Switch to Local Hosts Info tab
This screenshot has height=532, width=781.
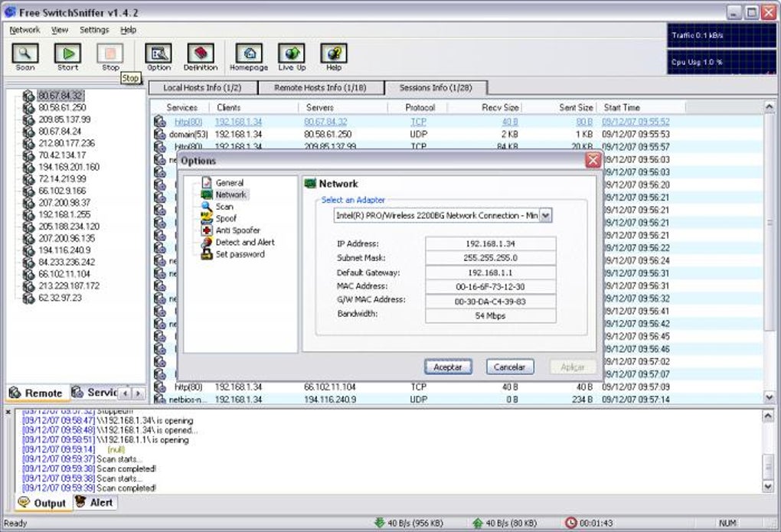click(x=202, y=88)
